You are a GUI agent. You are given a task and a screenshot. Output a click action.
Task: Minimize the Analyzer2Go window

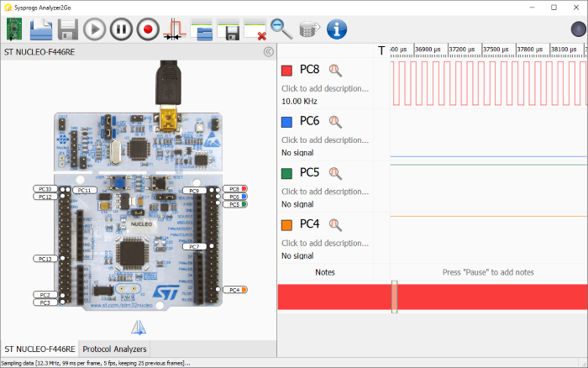[x=532, y=8]
